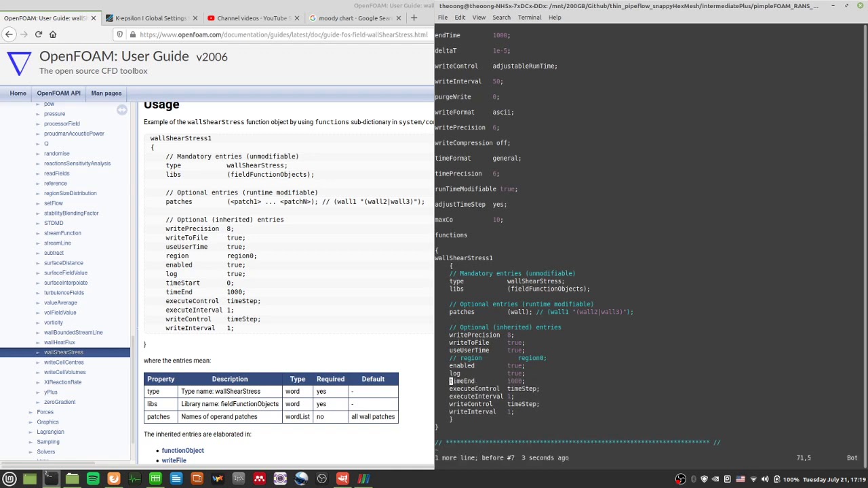The height and width of the screenshot is (488, 868).
Task: Click the browser address bar URL
Action: click(283, 35)
